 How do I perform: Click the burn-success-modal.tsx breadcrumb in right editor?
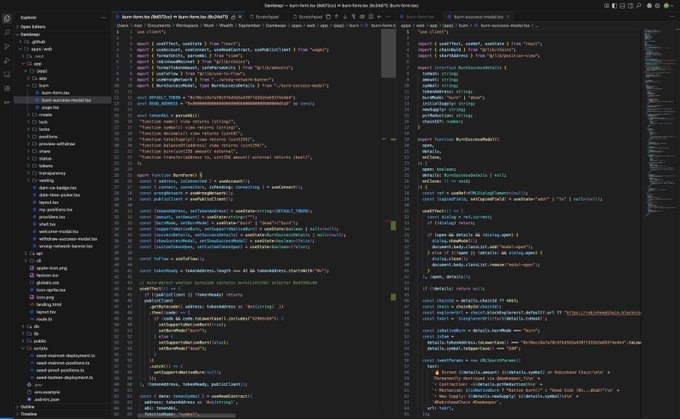point(505,26)
